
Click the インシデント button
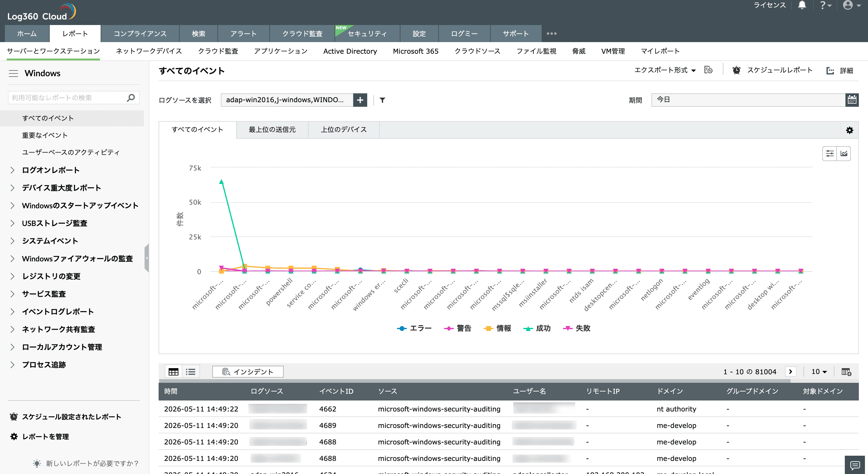pos(248,372)
